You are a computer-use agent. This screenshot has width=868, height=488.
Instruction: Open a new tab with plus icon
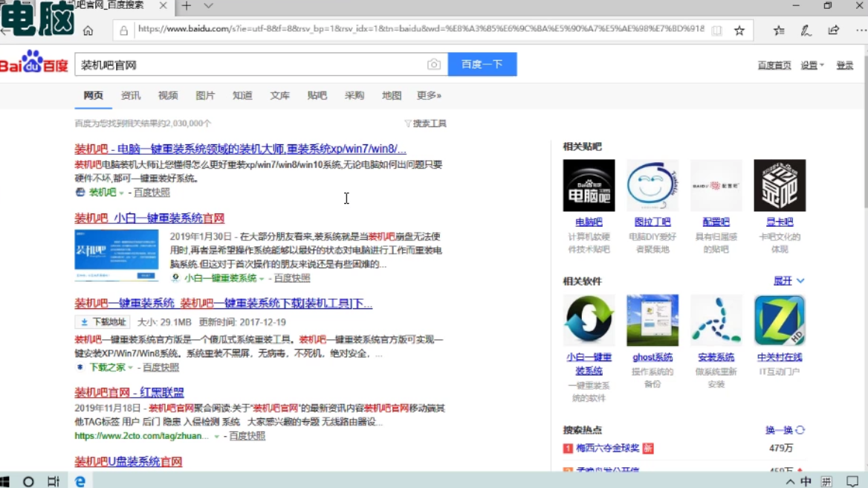[187, 5]
